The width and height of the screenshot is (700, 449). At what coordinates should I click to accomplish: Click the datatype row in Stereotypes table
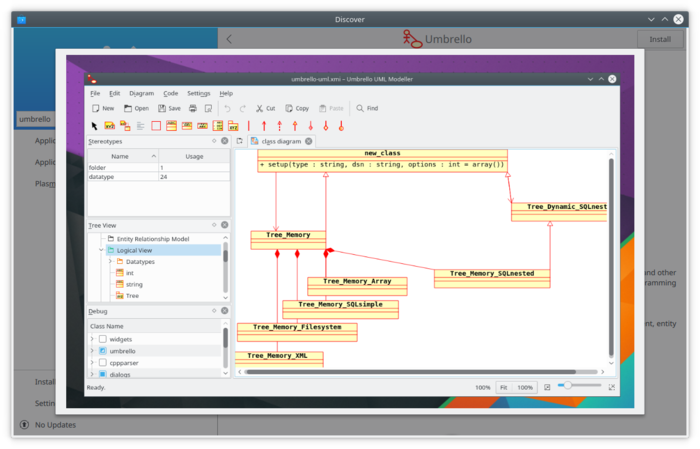click(x=158, y=177)
